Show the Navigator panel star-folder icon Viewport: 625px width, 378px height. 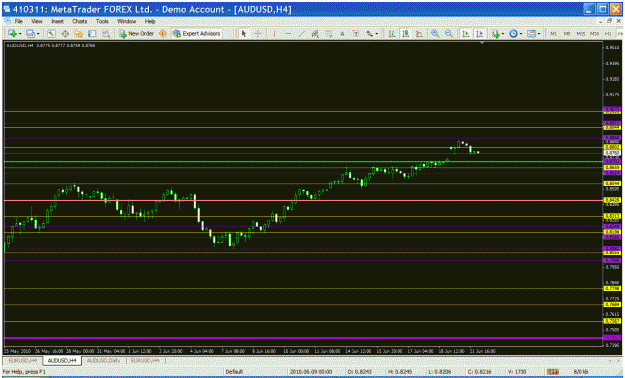pos(79,34)
